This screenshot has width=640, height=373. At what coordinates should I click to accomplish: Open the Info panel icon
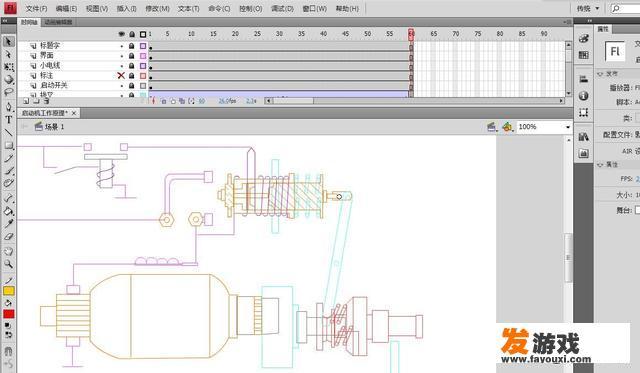tap(583, 95)
